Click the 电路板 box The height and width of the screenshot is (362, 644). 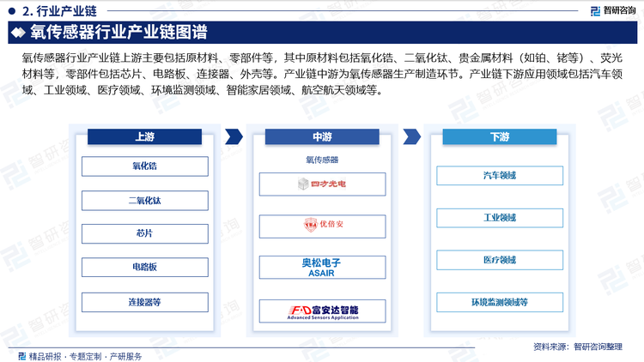point(145,267)
